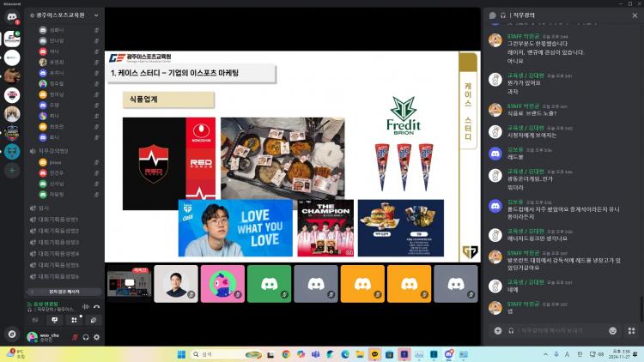This screenshot has width=644, height=362.
Task: Open the notification bell in system tray
Action: 635,354
